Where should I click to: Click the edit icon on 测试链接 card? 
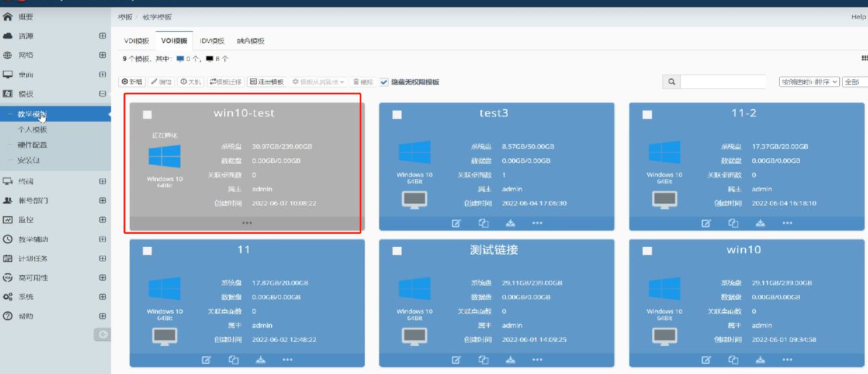[456, 360]
